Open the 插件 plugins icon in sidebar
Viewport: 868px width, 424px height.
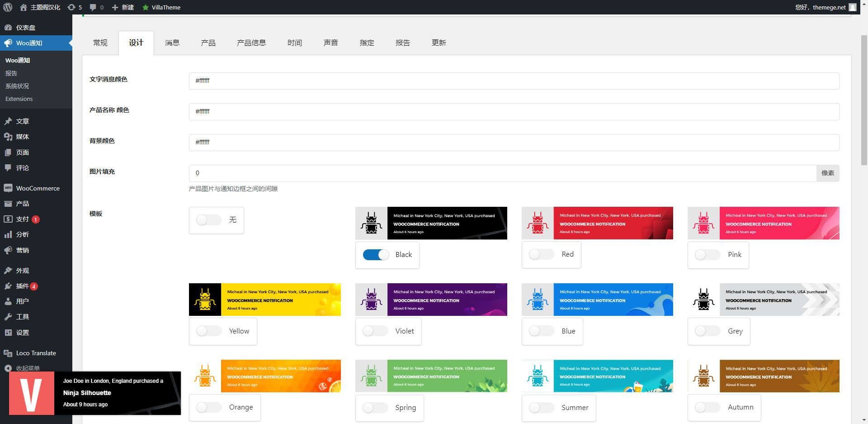(x=8, y=286)
